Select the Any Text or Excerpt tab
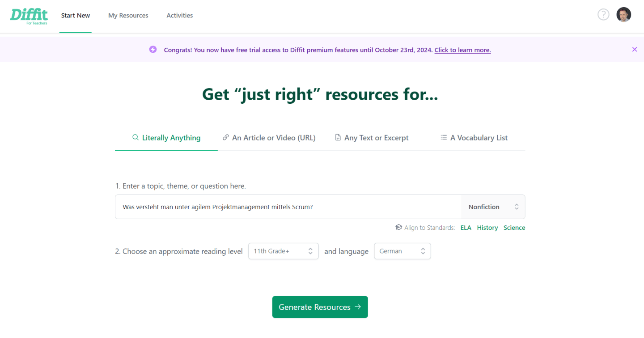Image resolution: width=644 pixels, height=338 pixels. [377, 138]
